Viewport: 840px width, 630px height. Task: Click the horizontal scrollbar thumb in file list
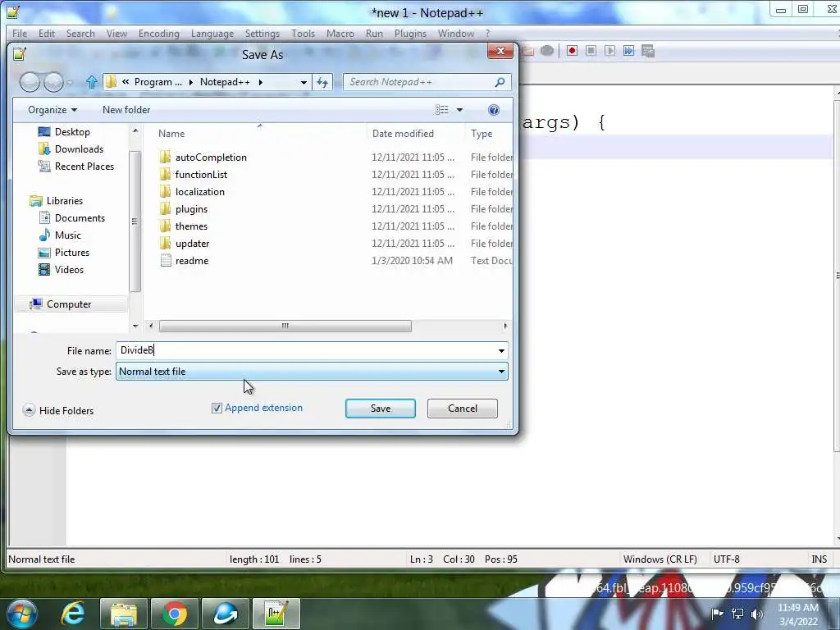pos(285,326)
